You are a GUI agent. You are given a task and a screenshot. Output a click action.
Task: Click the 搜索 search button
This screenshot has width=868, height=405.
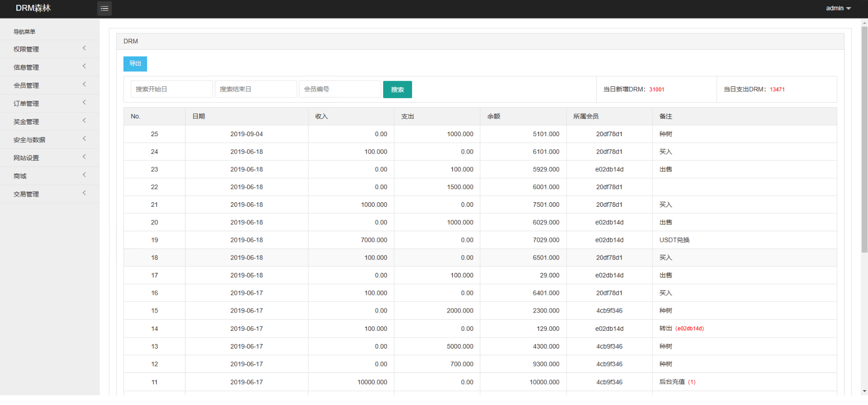(x=397, y=89)
